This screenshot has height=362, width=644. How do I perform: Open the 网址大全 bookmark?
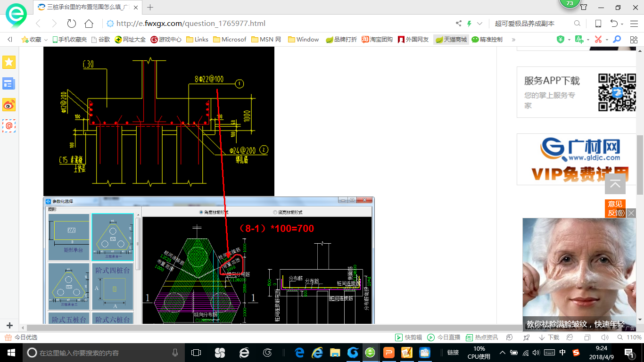pyautogui.click(x=131, y=40)
